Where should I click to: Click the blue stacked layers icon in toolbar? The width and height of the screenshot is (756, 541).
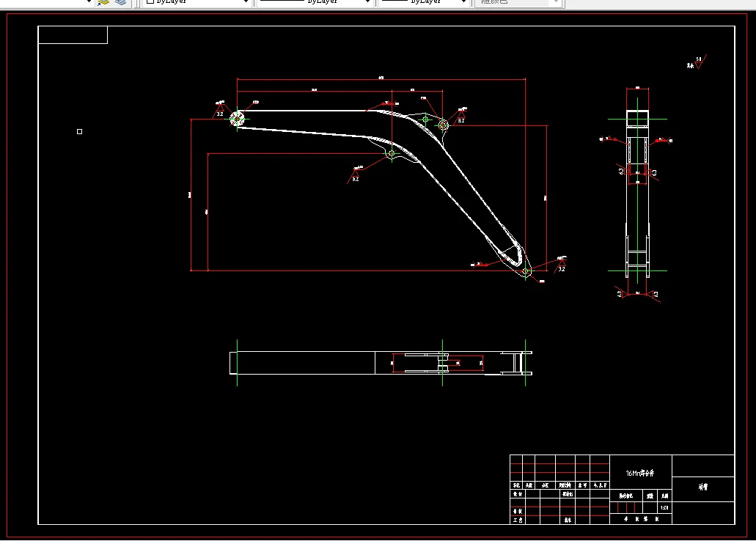pos(120,2)
